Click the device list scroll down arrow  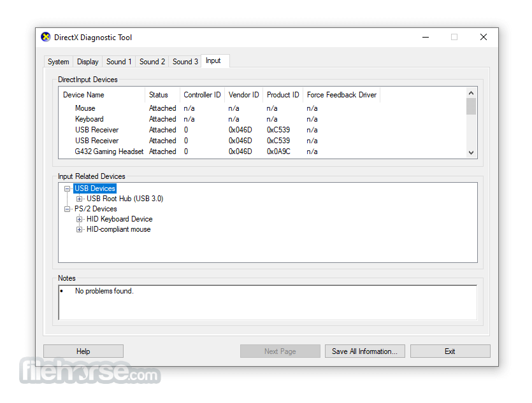pos(471,153)
